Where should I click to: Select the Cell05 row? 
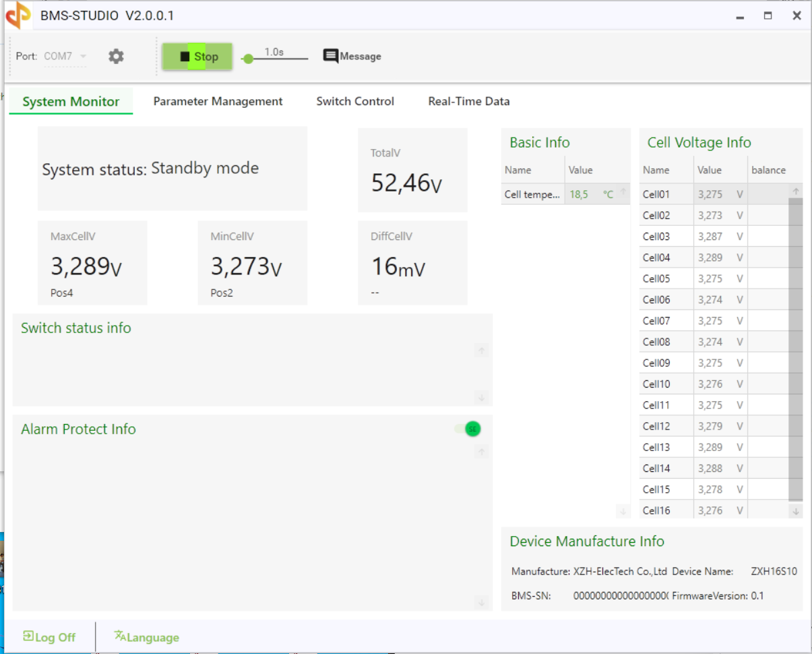pos(714,278)
